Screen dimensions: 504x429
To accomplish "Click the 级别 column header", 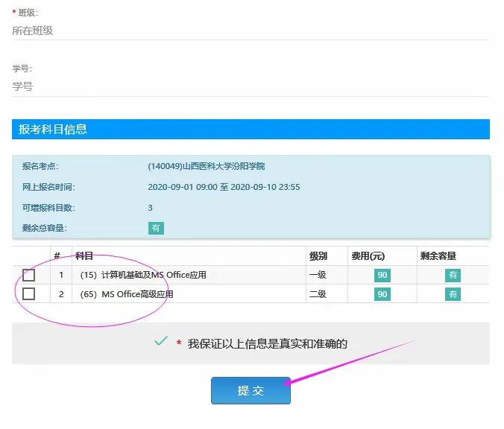I will click(x=318, y=256).
